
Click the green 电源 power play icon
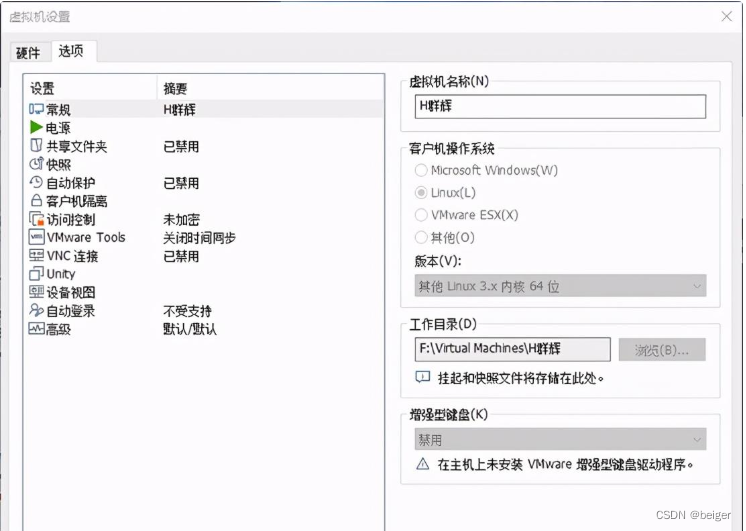[x=36, y=127]
